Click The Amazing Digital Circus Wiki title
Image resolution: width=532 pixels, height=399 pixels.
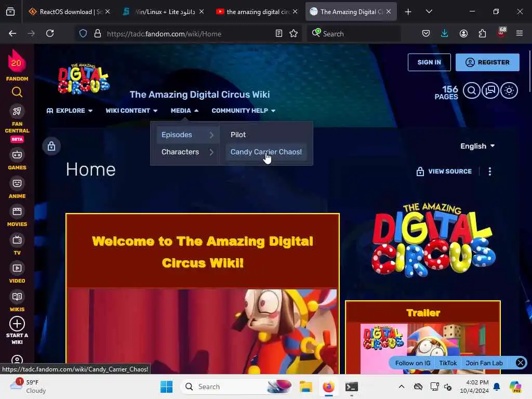click(200, 95)
